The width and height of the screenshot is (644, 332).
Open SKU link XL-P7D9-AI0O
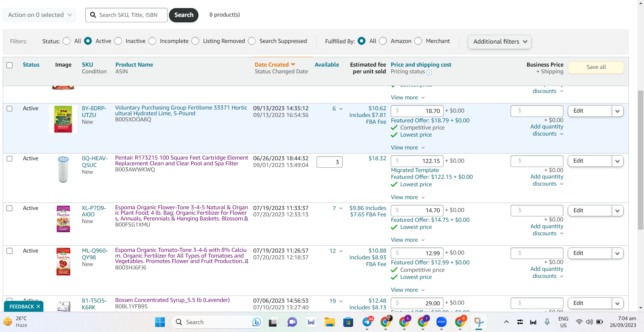(94, 211)
